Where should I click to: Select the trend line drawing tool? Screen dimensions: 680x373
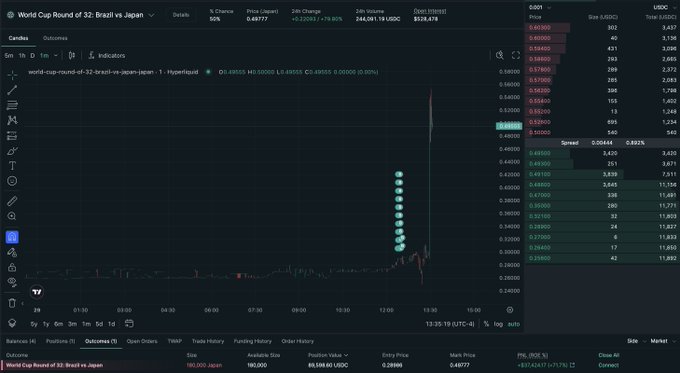point(12,90)
